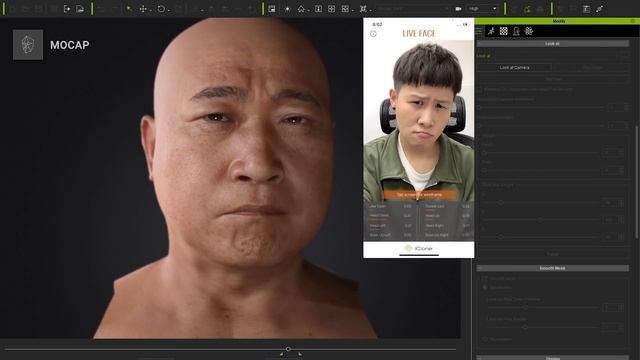Click the timeline playhead marker below viewport
Viewport: 640px width, 360px height.
point(288,349)
